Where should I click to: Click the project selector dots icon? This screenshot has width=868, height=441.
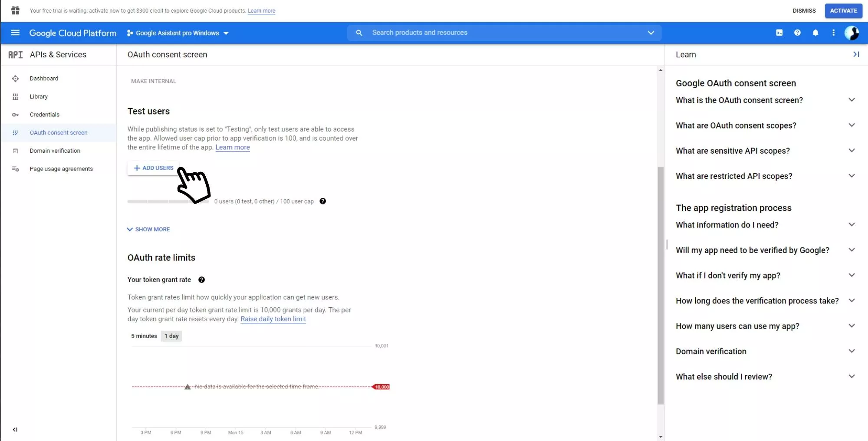[x=130, y=33]
